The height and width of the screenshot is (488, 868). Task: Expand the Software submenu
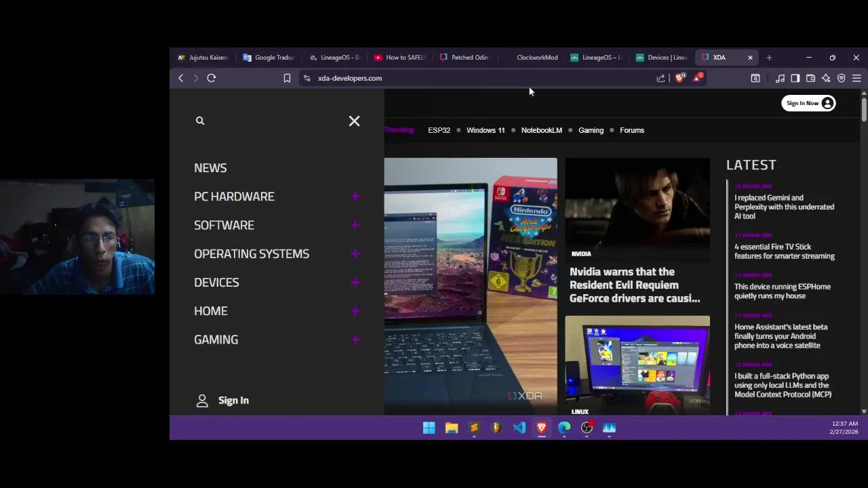[355, 225]
